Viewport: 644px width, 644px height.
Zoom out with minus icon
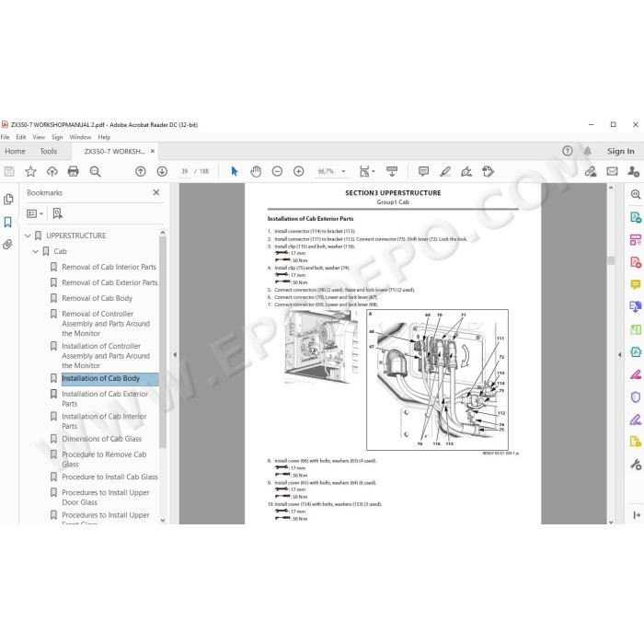[277, 171]
